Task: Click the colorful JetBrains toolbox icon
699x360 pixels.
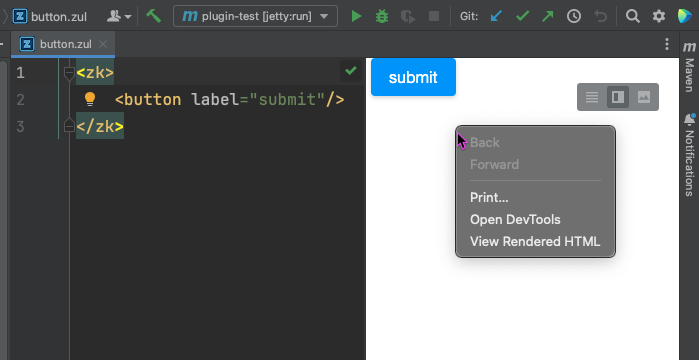Action: (x=684, y=16)
